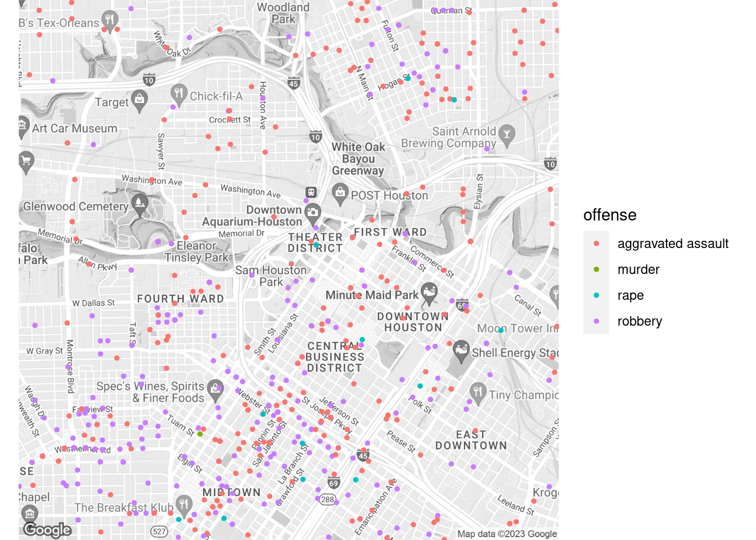
Task: Click the green murder legend dot
Action: pyautogui.click(x=596, y=269)
